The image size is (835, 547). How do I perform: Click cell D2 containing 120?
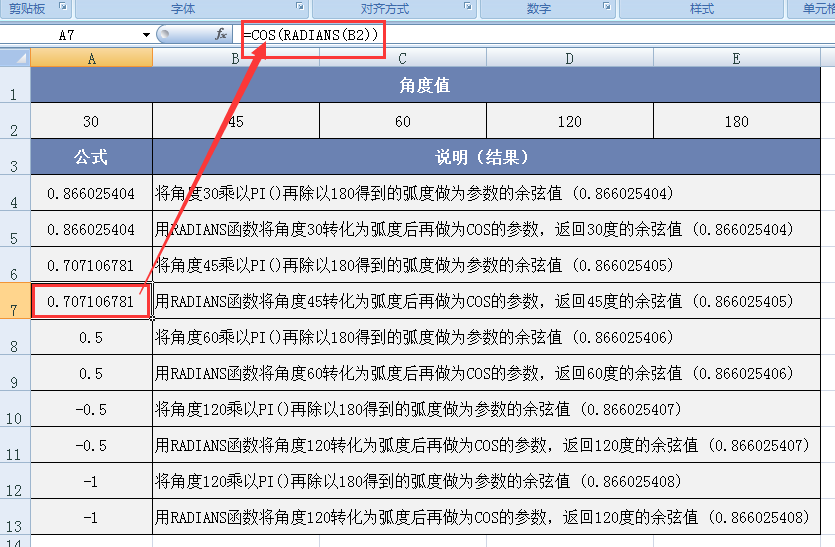[570, 121]
